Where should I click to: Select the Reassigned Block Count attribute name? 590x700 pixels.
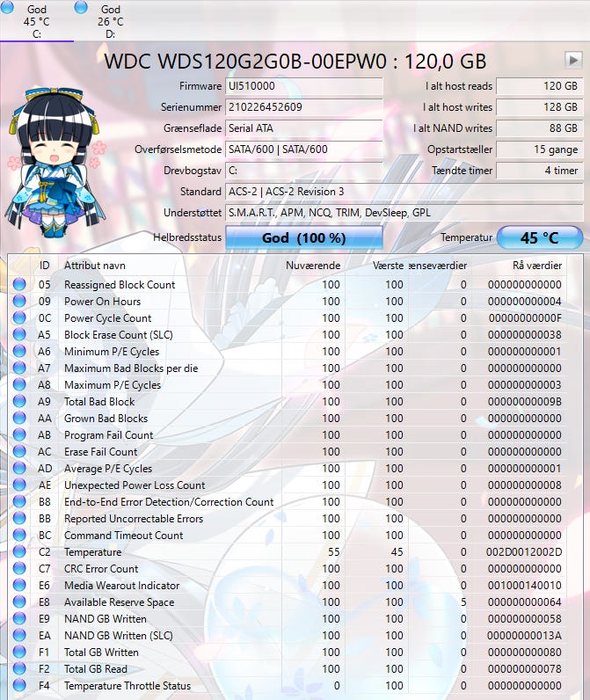pyautogui.click(x=120, y=284)
